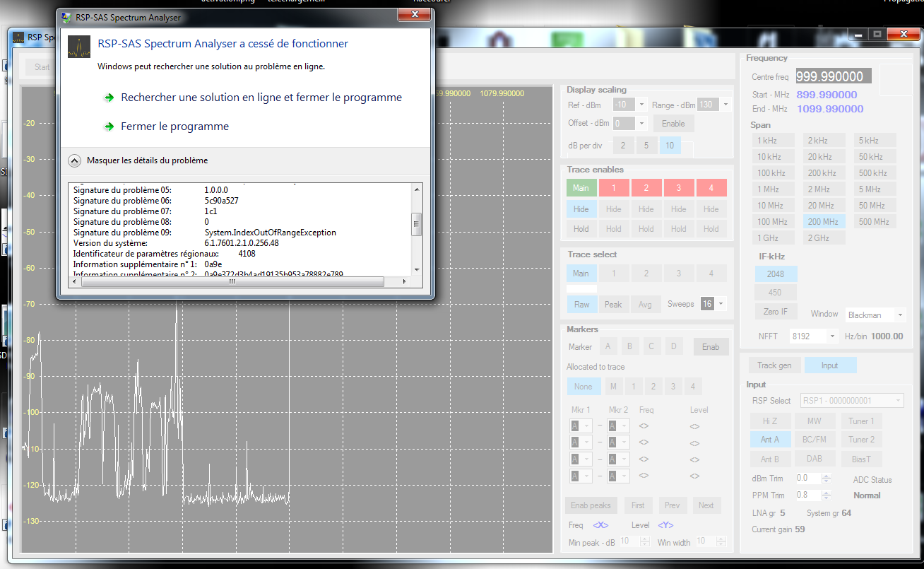The width and height of the screenshot is (924, 569).
Task: Select the System.IndexOutOfRangeException text
Action: pyautogui.click(x=270, y=233)
